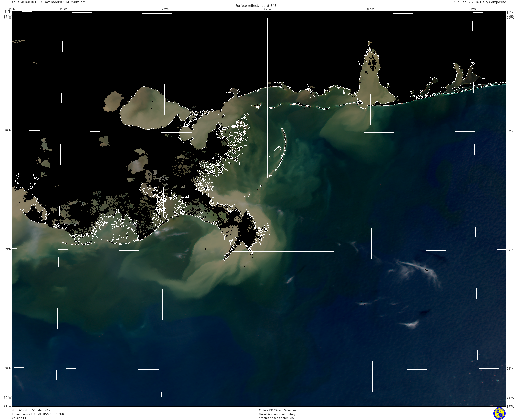The height and width of the screenshot is (420, 518).
Task: Click the 88°W longitude label at top
Action: coord(370,9)
